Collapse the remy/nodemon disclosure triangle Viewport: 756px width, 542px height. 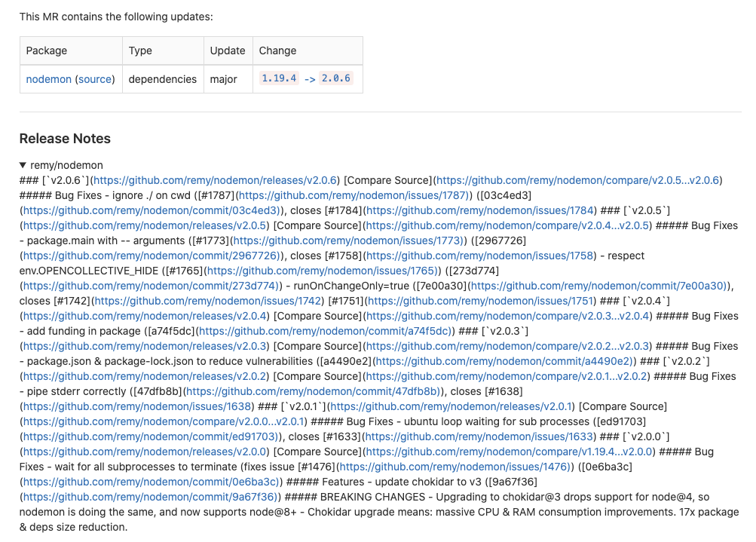click(23, 165)
